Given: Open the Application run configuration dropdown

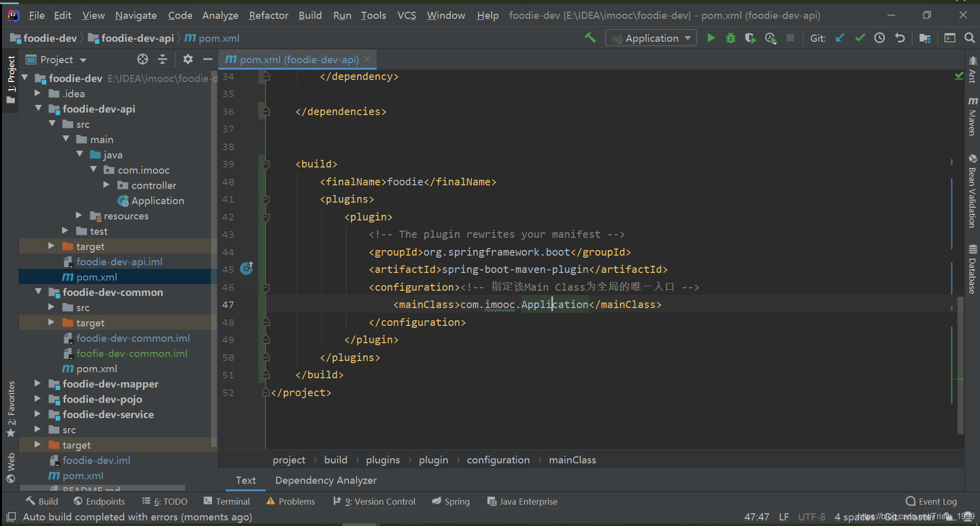Looking at the screenshot, I should (651, 38).
